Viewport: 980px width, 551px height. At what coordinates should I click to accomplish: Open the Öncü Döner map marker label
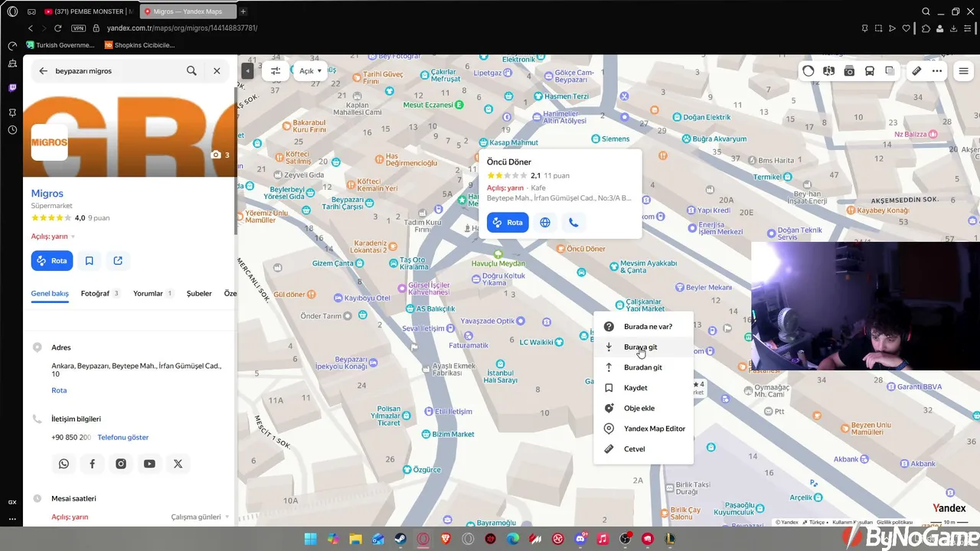581,249
